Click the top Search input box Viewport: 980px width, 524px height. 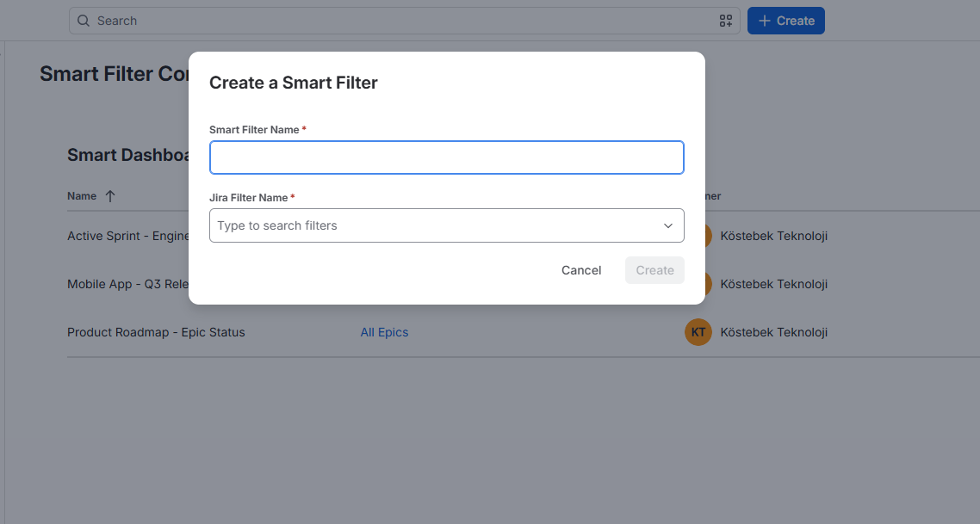point(405,21)
